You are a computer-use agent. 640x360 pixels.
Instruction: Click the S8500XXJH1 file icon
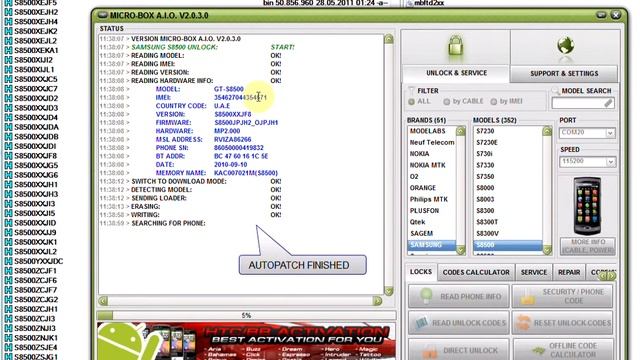[8, 184]
